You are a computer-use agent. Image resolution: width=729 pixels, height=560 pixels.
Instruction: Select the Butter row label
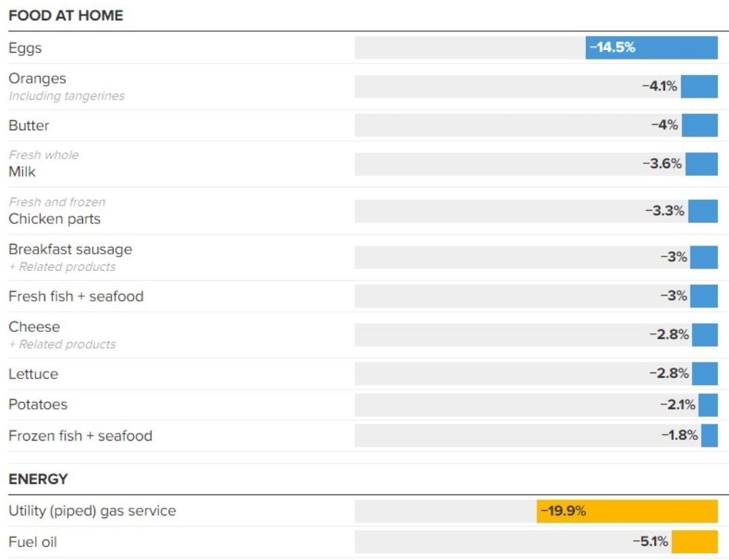tap(29, 125)
